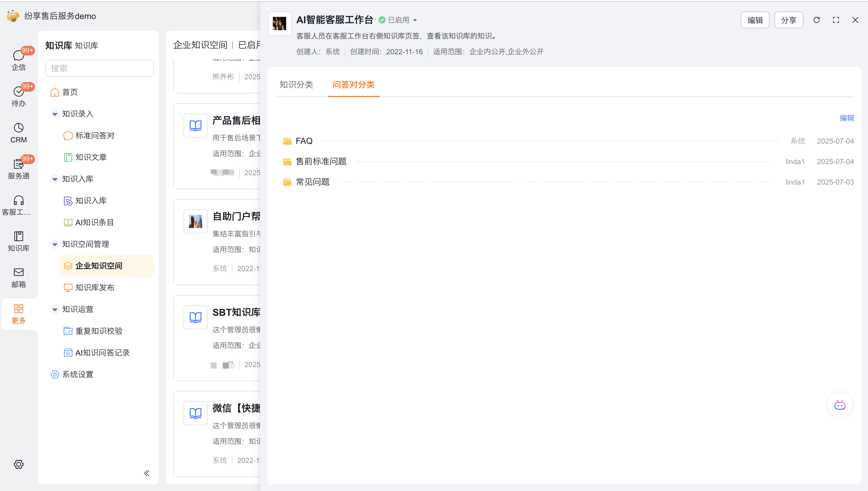Collapse the 知识录入 tree section
This screenshot has height=491, width=868.
pyautogui.click(x=55, y=114)
